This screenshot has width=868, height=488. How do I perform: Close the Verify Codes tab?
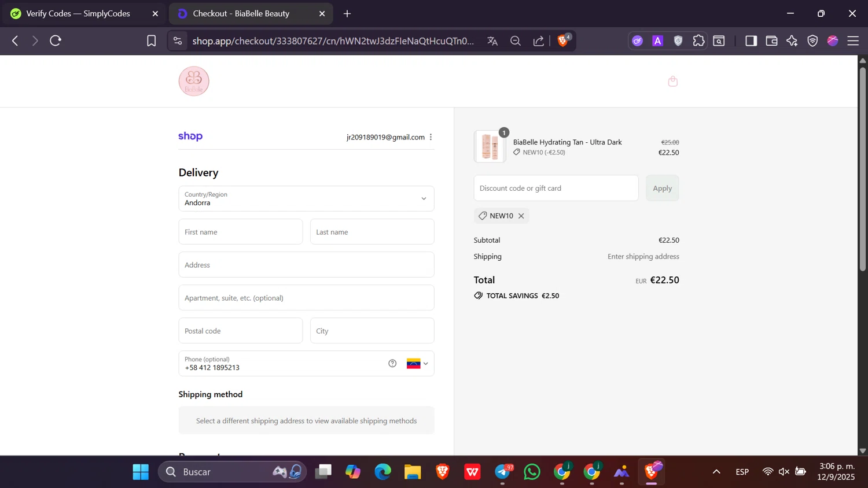[155, 13]
